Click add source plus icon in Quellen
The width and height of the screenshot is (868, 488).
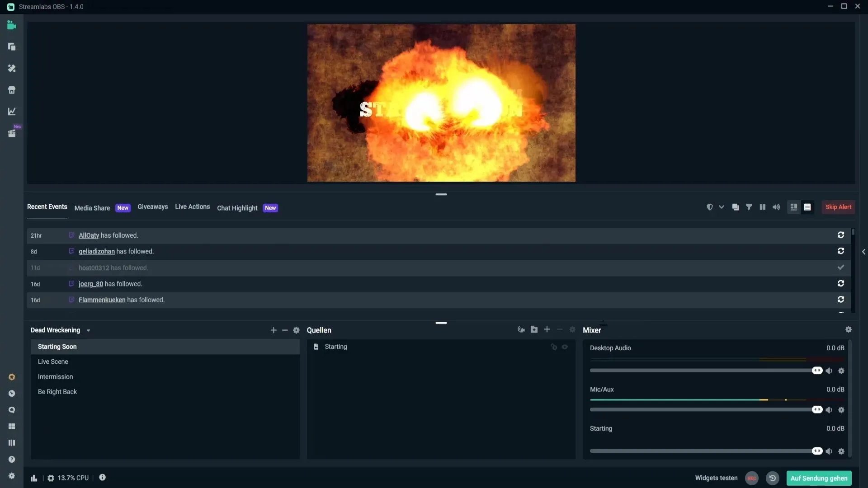(x=547, y=330)
